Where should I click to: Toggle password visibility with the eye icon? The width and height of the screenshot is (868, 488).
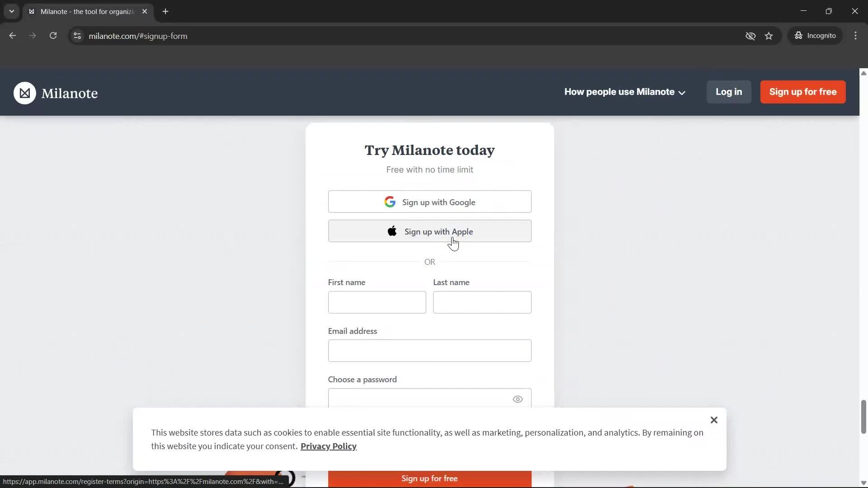(518, 399)
